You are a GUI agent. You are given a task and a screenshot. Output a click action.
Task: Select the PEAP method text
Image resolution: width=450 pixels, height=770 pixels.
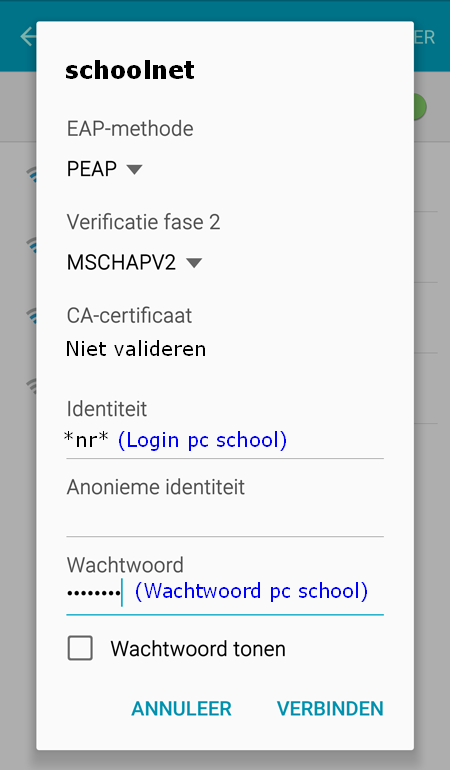[92, 169]
